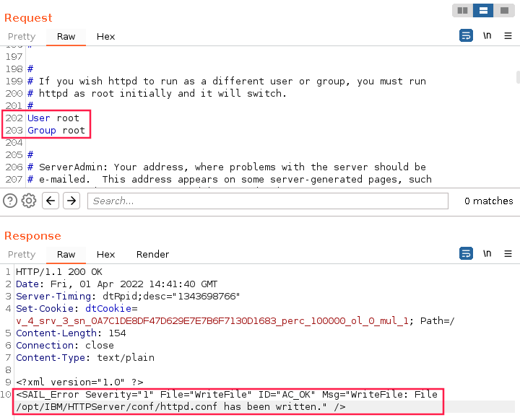Select the top/bottom split layout
520x420 pixels.
tap(484, 11)
